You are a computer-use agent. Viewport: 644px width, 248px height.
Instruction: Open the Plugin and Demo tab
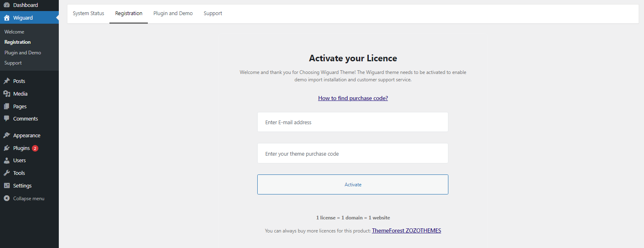click(x=173, y=13)
